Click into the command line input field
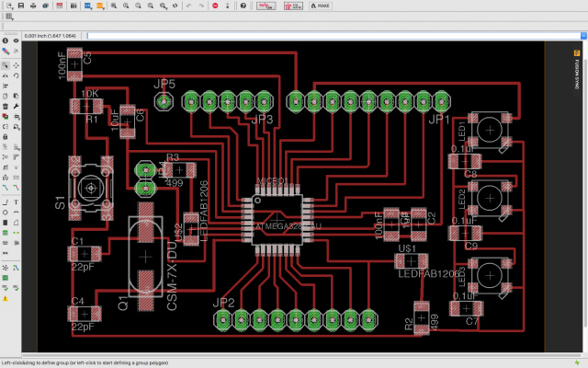The height and width of the screenshot is (368, 588). [x=334, y=36]
